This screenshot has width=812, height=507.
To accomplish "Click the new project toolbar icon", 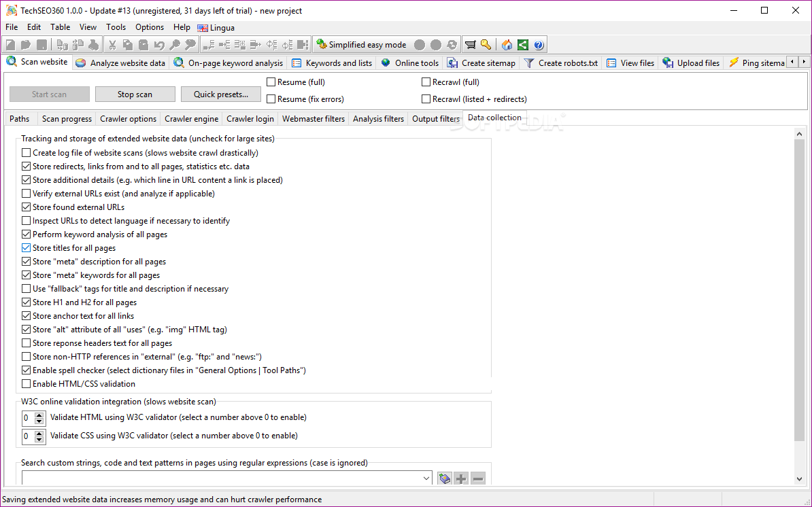I will (10, 45).
